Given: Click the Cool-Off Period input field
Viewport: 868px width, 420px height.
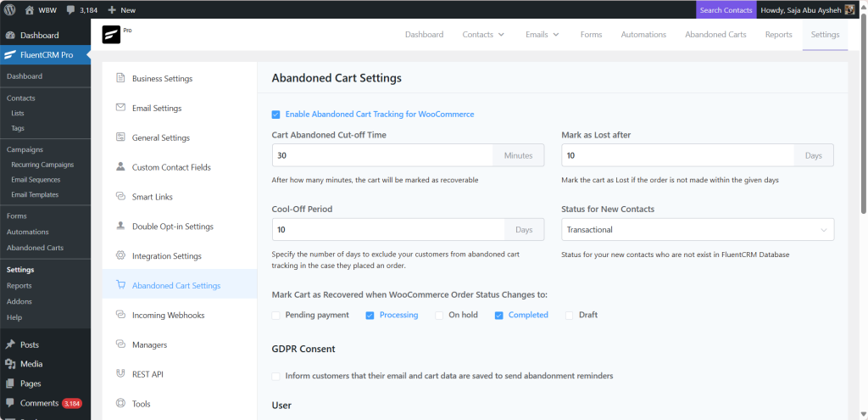Looking at the screenshot, I should [388, 229].
